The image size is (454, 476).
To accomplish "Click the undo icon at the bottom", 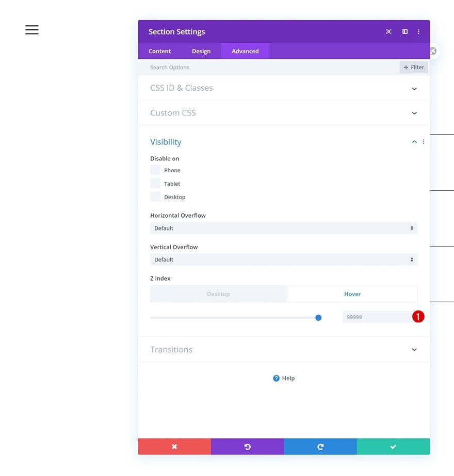I will click(x=247, y=446).
